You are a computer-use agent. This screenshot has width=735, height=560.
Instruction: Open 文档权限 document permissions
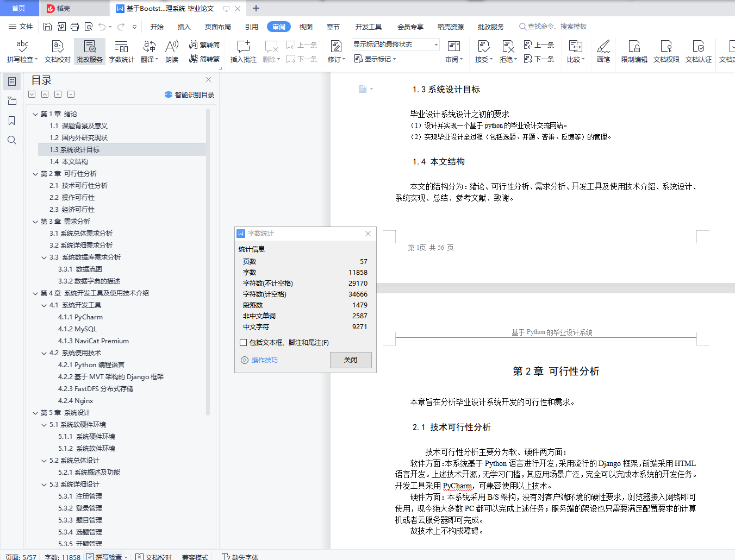667,52
